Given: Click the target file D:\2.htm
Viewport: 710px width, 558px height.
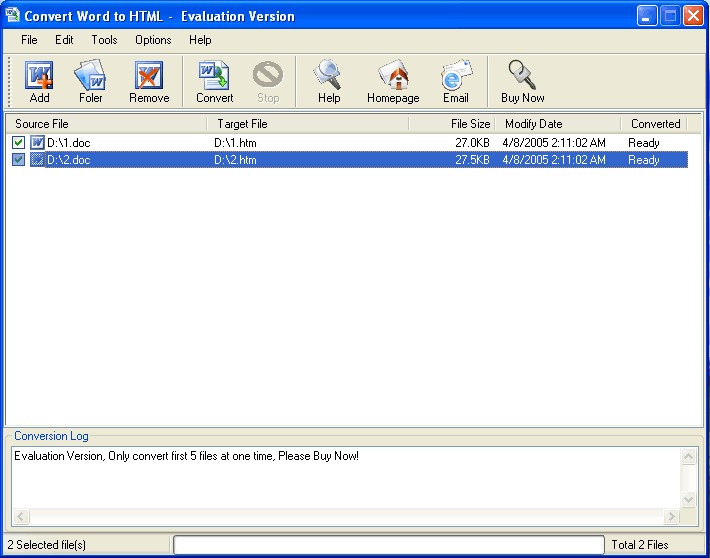Looking at the screenshot, I should tap(235, 159).
